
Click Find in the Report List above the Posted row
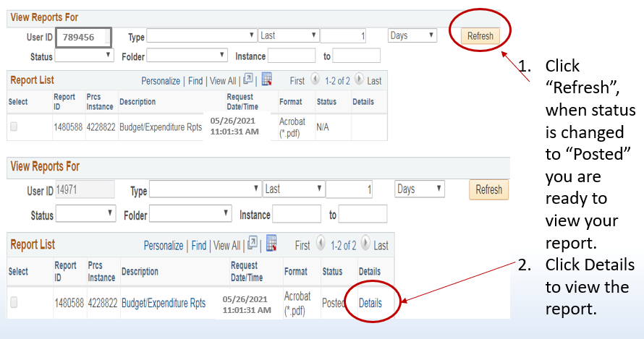(199, 246)
